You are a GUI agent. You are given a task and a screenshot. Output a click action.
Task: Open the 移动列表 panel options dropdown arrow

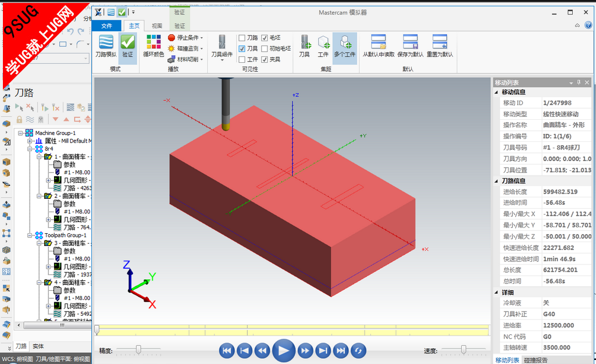point(571,83)
